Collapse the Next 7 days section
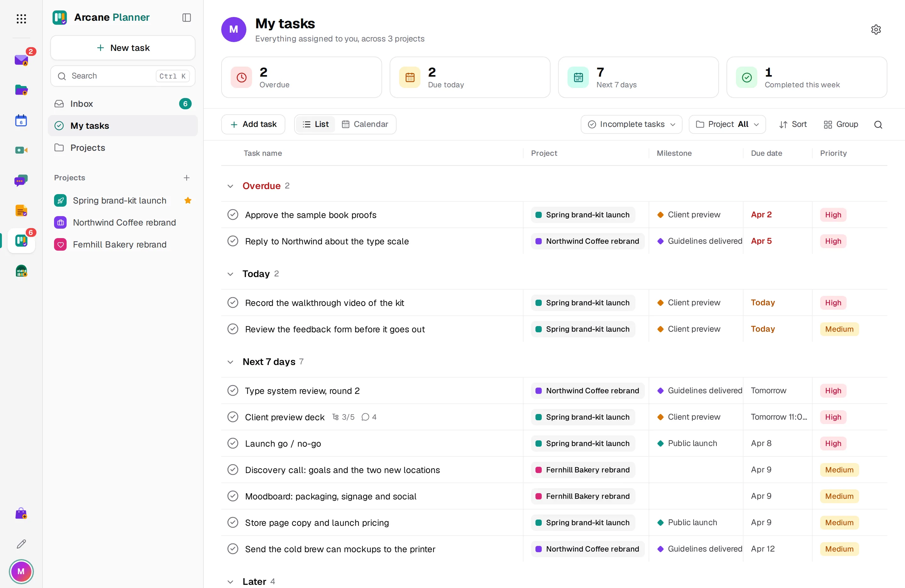The width and height of the screenshot is (905, 588). tap(230, 362)
